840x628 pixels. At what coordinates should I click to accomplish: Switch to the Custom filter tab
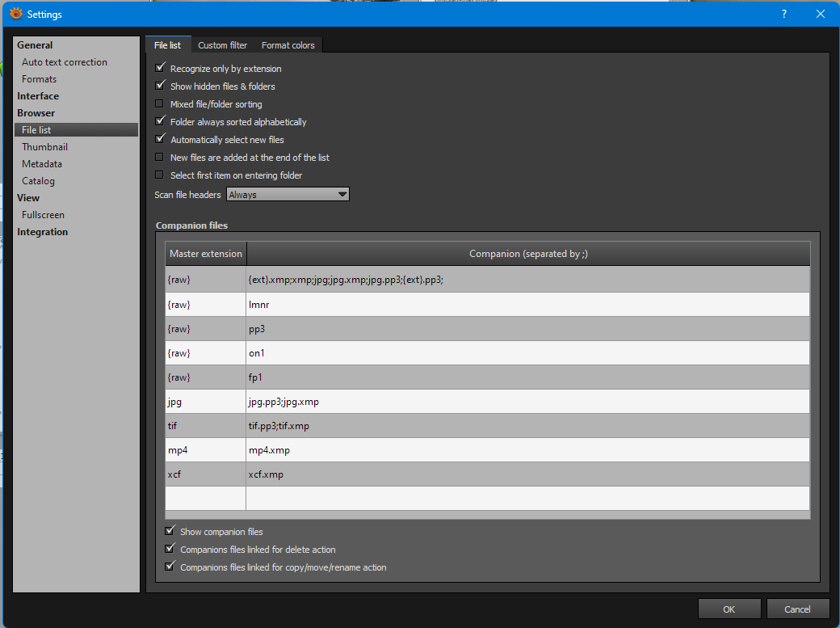tap(222, 45)
